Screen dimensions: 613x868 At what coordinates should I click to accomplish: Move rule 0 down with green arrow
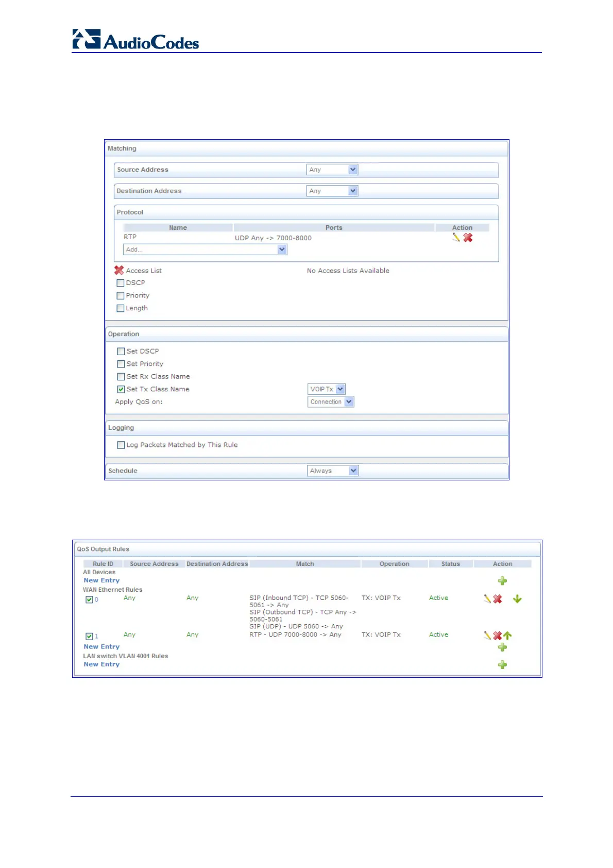click(517, 599)
